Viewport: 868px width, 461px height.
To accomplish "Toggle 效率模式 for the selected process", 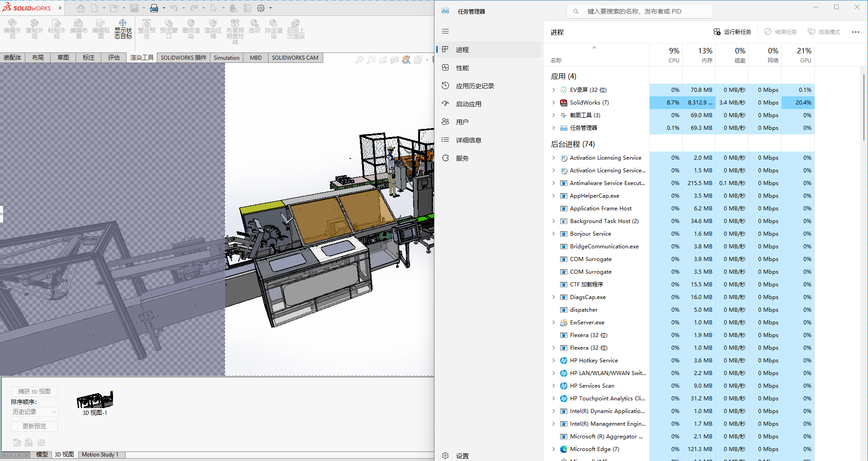I will tap(824, 32).
